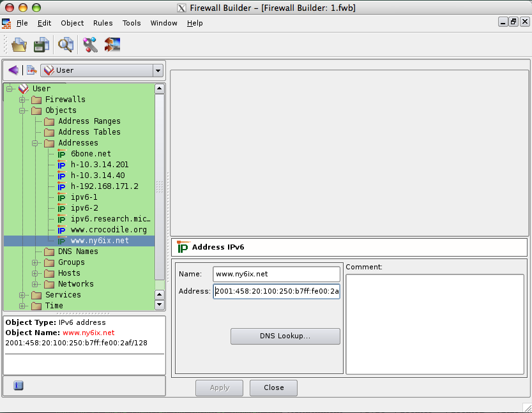Click the ipv6-1 IP icon
The image size is (532, 413).
coord(61,197)
